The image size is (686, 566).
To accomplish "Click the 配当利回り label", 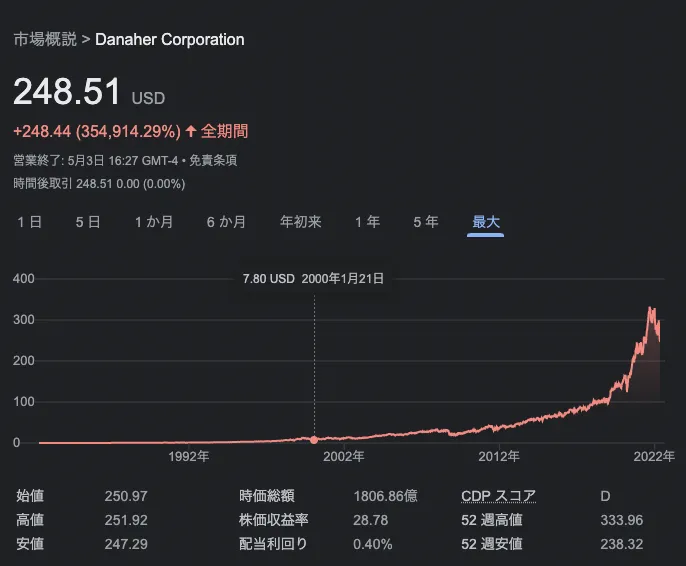I will 273,544.
